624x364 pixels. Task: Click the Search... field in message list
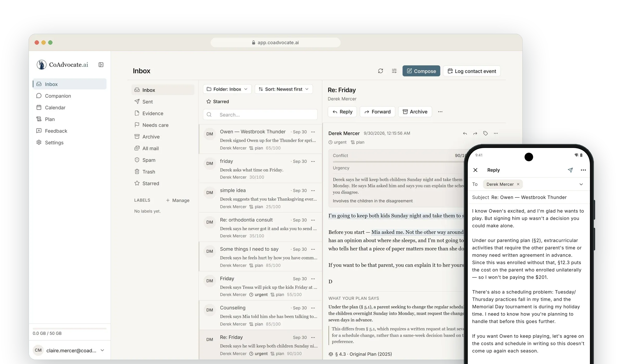click(x=260, y=115)
